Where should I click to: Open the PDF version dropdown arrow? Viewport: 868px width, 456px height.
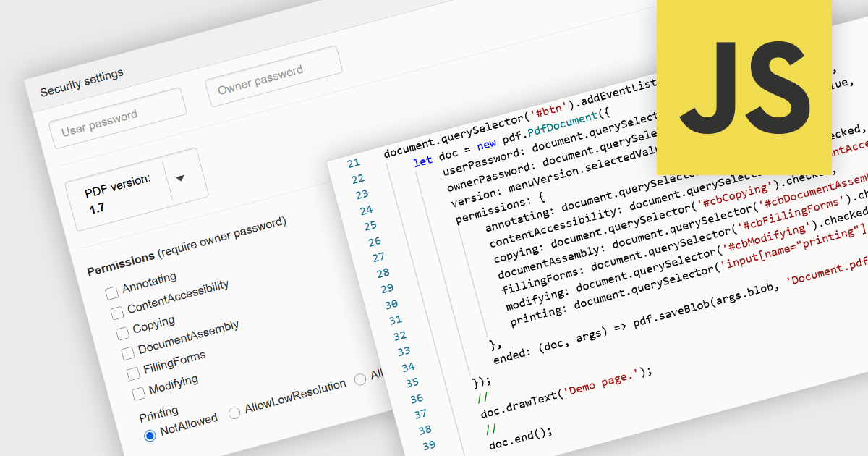click(x=179, y=178)
